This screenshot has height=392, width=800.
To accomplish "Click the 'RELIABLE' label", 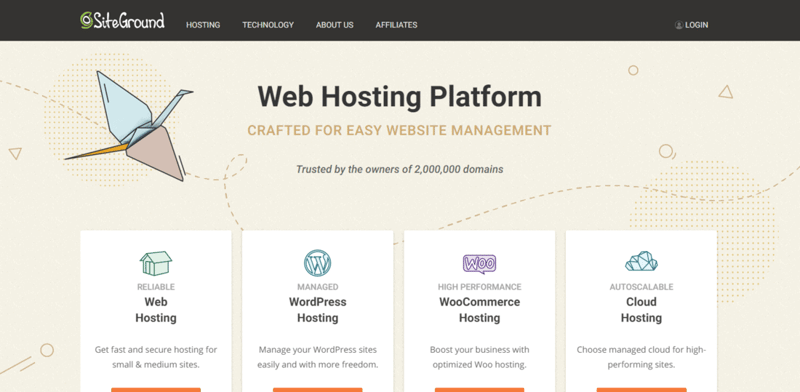I will point(156,287).
